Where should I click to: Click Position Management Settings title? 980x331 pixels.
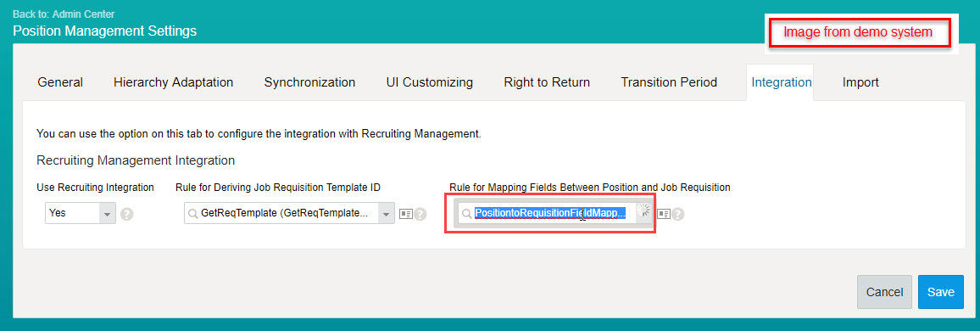104,31
